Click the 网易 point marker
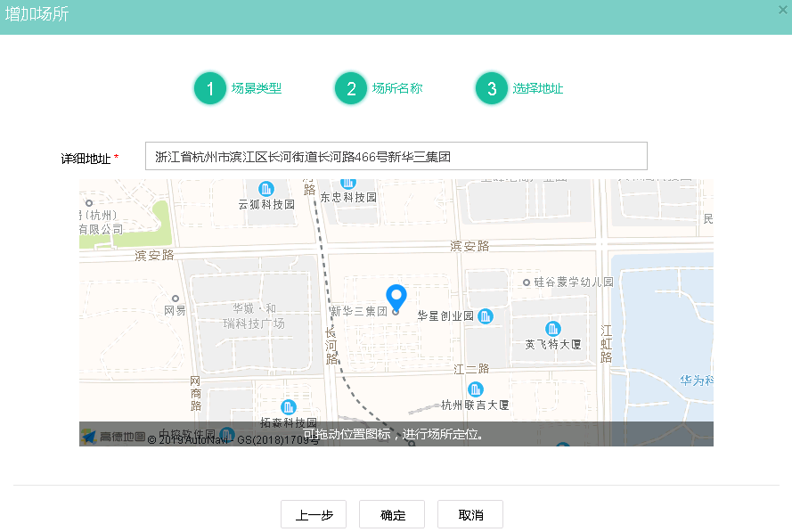Viewport: 792px width, 532px height. point(176,299)
